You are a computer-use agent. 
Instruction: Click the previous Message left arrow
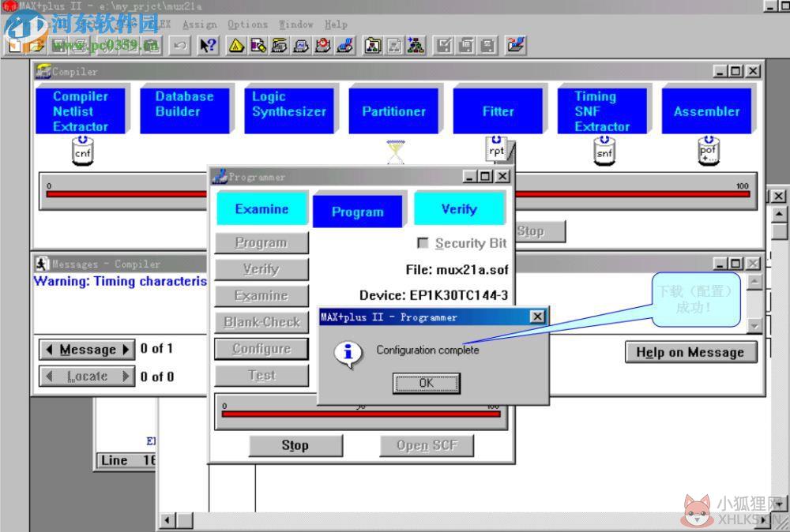[49, 349]
